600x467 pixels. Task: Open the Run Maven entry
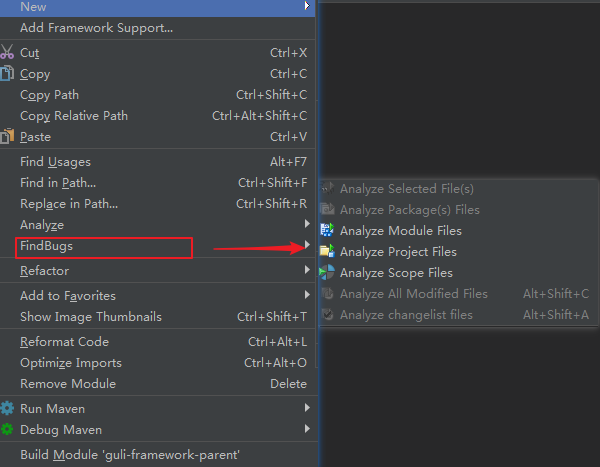(x=158, y=408)
